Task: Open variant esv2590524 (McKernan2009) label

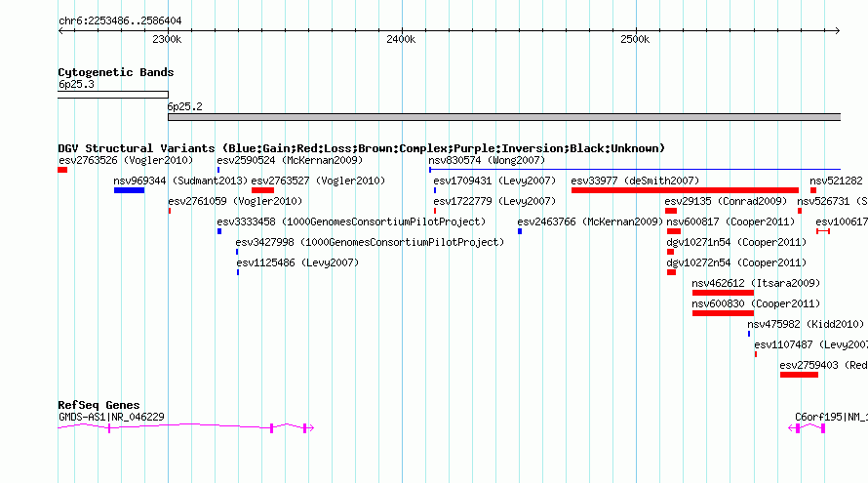Action: point(290,161)
